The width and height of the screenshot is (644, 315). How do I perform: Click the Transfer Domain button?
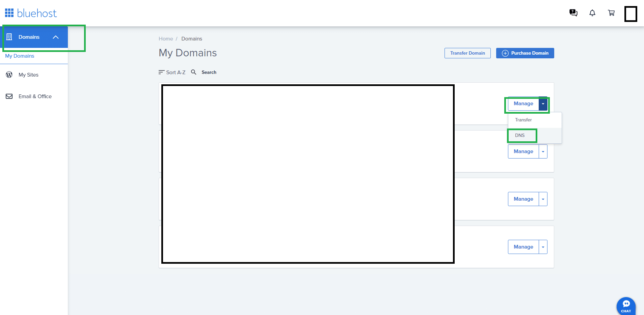click(467, 53)
